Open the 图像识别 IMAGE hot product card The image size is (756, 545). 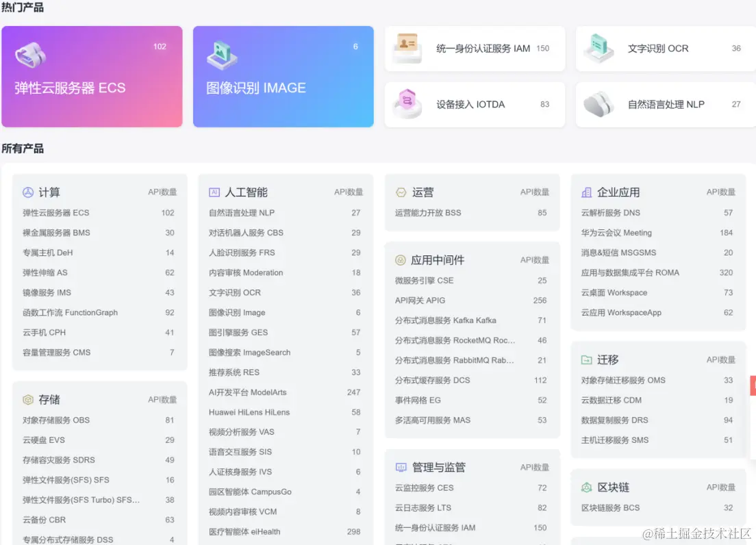283,77
